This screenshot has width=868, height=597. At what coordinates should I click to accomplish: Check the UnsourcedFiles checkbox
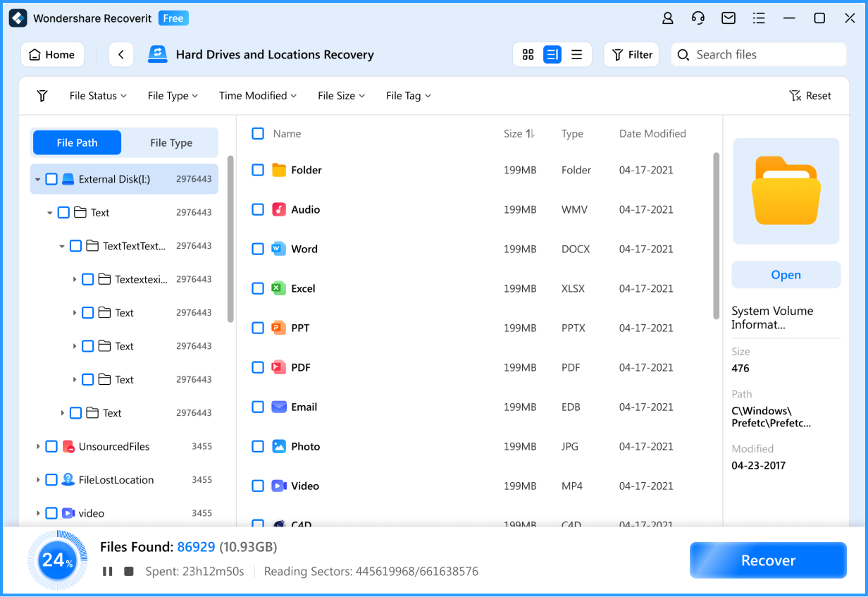51,446
